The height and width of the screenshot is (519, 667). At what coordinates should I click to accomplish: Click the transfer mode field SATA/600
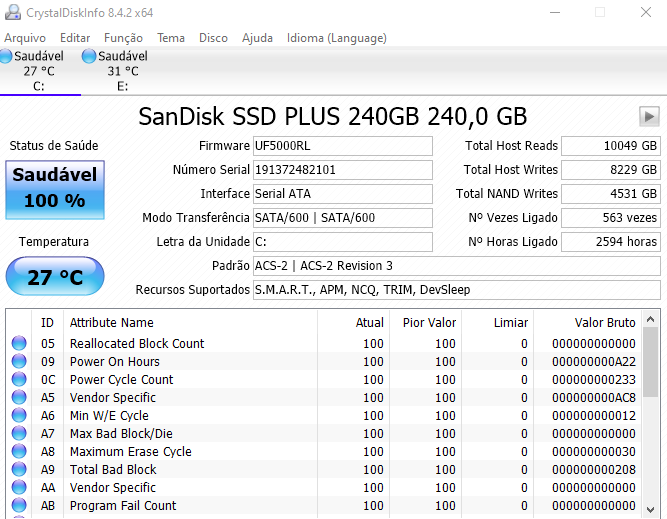click(343, 218)
